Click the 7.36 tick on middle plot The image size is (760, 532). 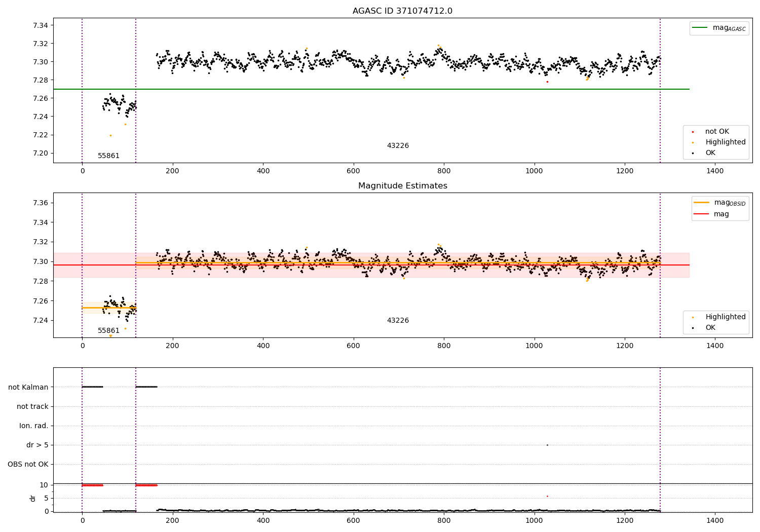coord(40,203)
